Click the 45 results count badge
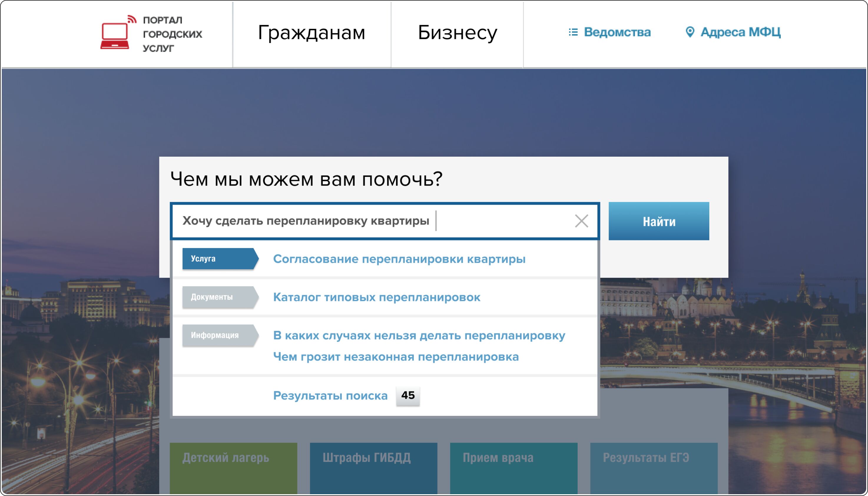 click(408, 396)
